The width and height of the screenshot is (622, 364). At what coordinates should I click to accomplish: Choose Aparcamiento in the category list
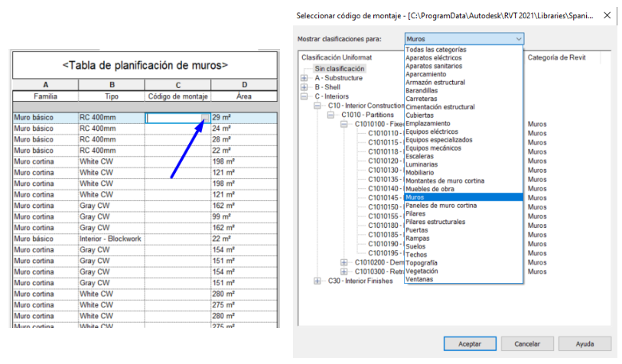(464, 74)
